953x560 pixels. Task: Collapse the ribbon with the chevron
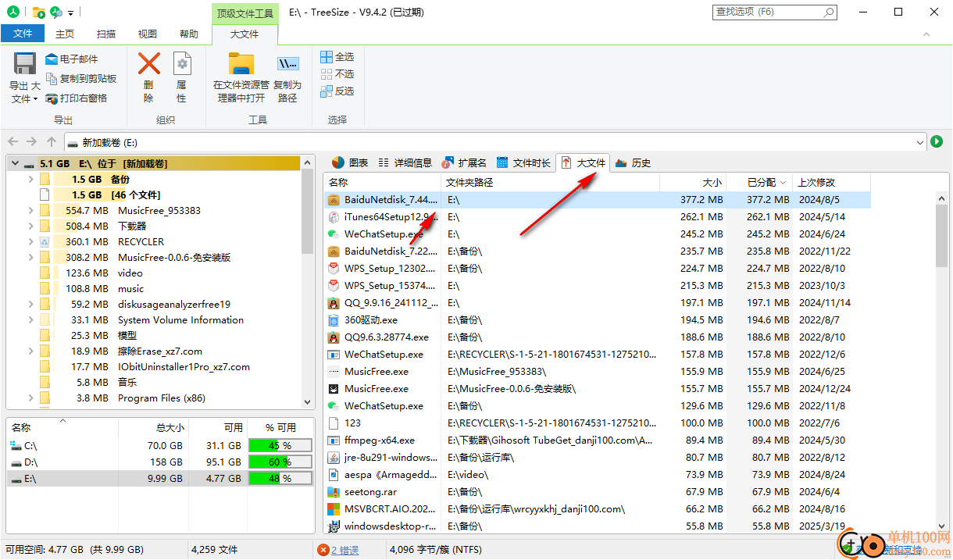click(926, 34)
